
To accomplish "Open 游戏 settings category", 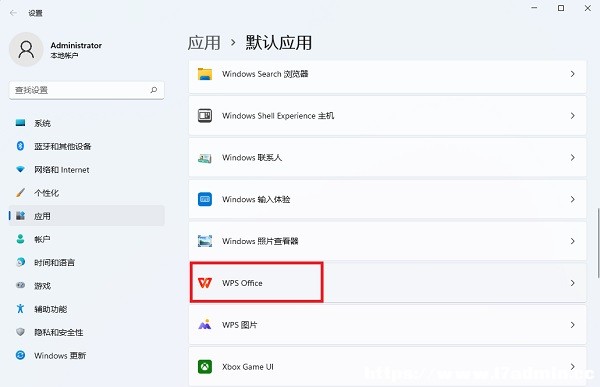I will [x=87, y=286].
